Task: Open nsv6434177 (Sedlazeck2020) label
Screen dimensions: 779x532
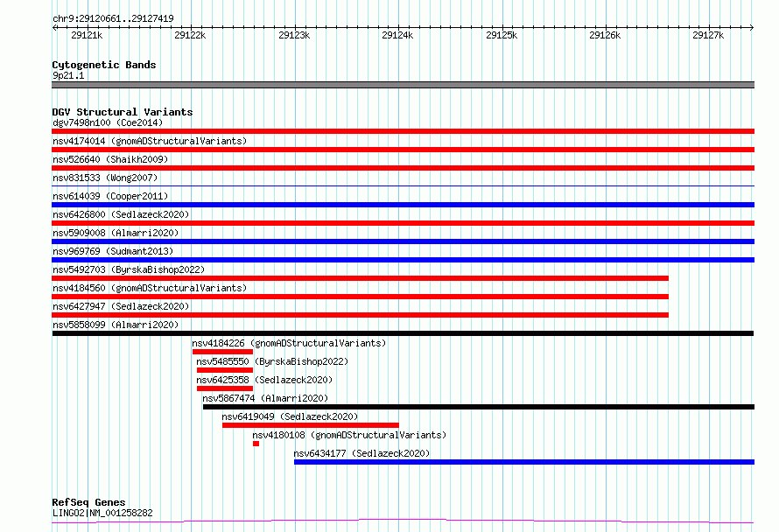Action: pyautogui.click(x=361, y=453)
